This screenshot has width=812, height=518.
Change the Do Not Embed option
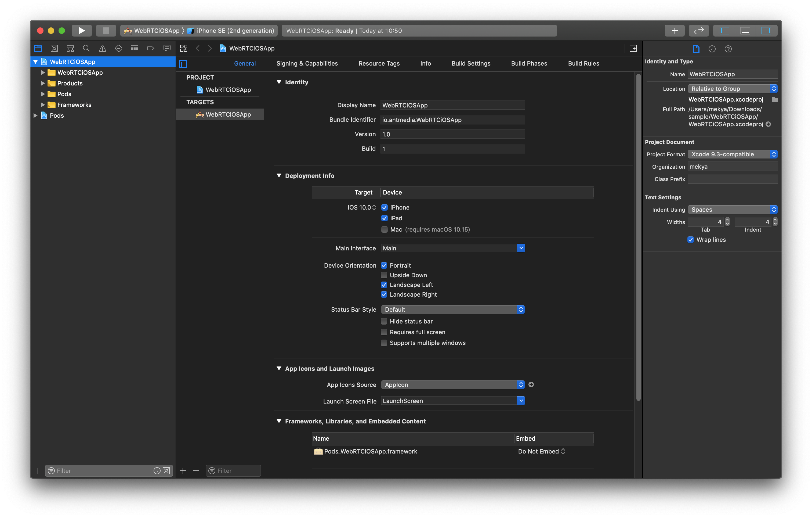point(541,451)
